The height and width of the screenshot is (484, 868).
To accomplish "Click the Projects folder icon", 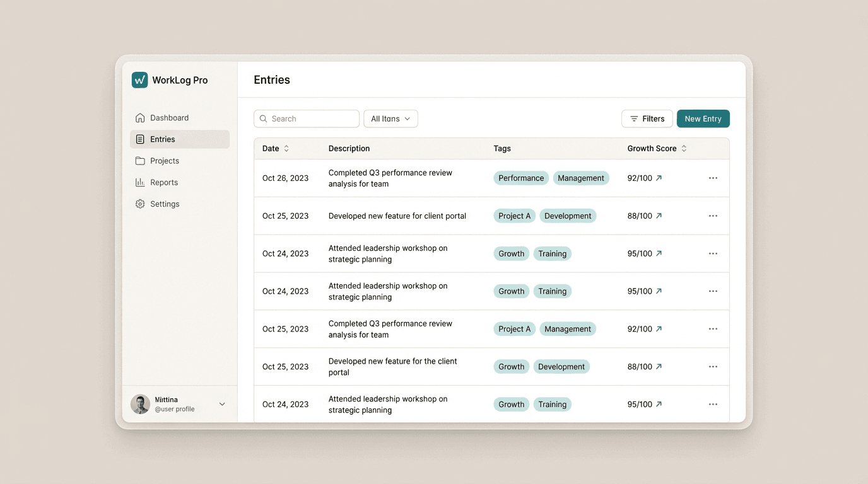I will 140,161.
